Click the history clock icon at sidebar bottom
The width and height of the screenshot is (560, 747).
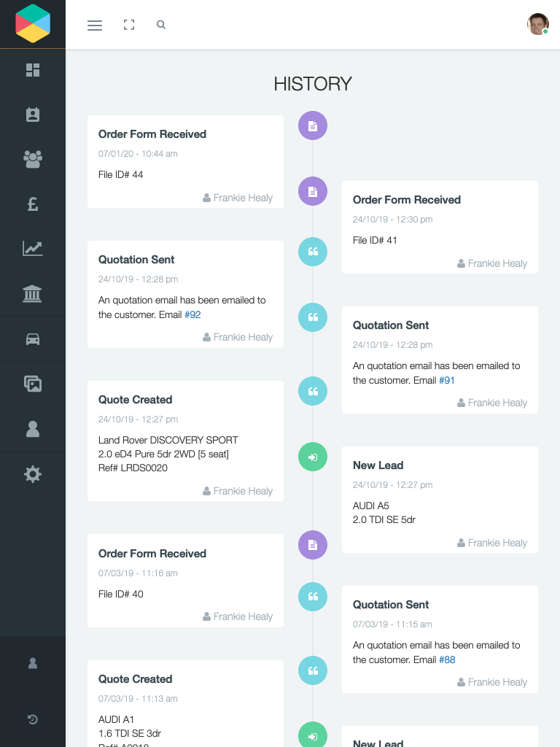(32, 719)
